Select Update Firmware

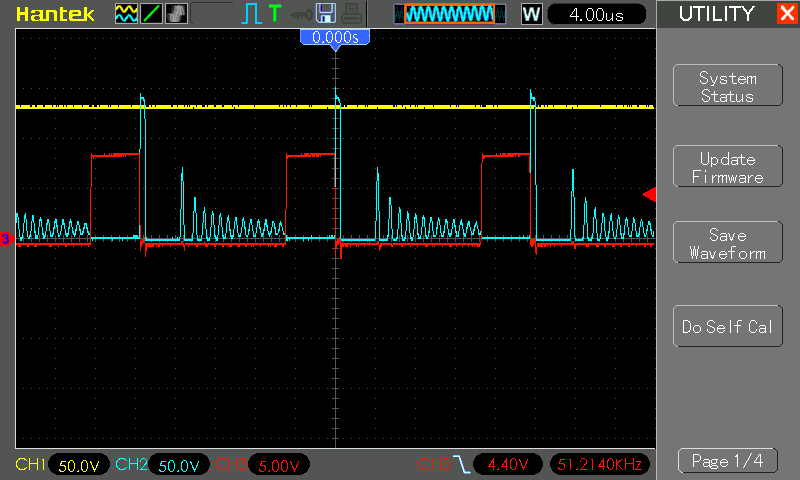tap(728, 166)
